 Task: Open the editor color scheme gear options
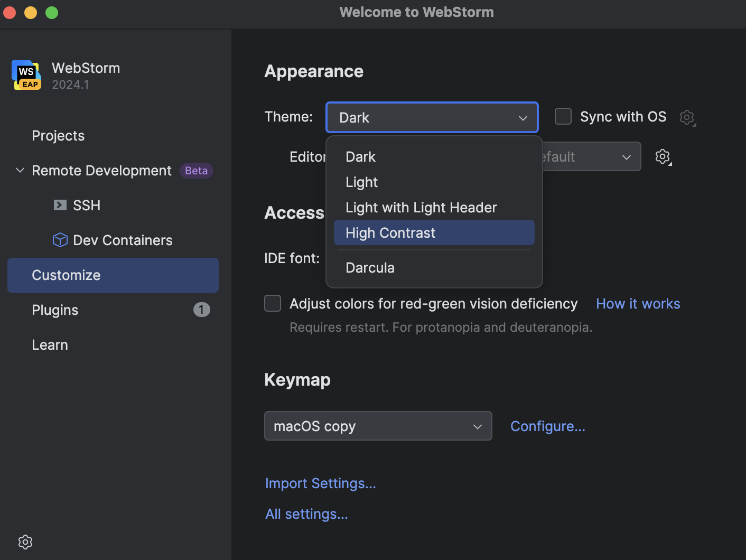663,156
